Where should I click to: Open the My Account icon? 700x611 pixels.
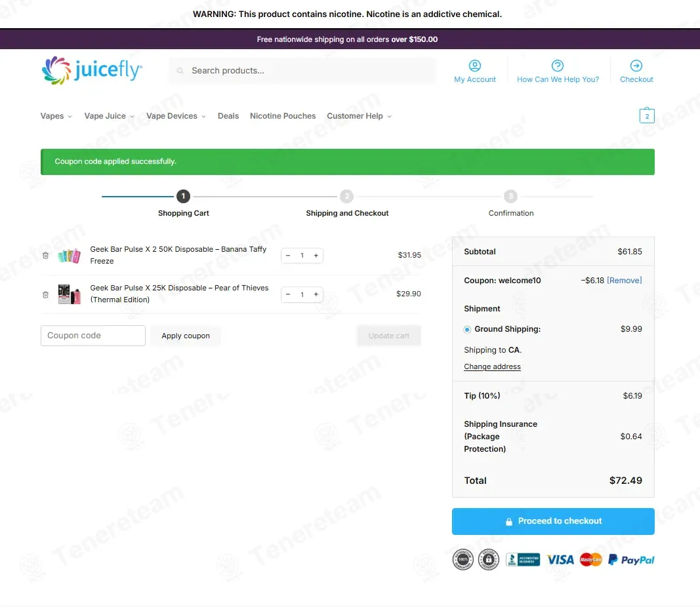(474, 66)
